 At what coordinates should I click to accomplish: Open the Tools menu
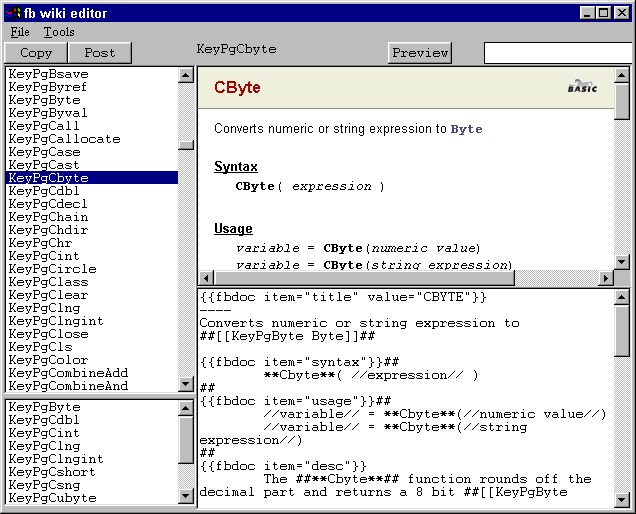pyautogui.click(x=59, y=32)
